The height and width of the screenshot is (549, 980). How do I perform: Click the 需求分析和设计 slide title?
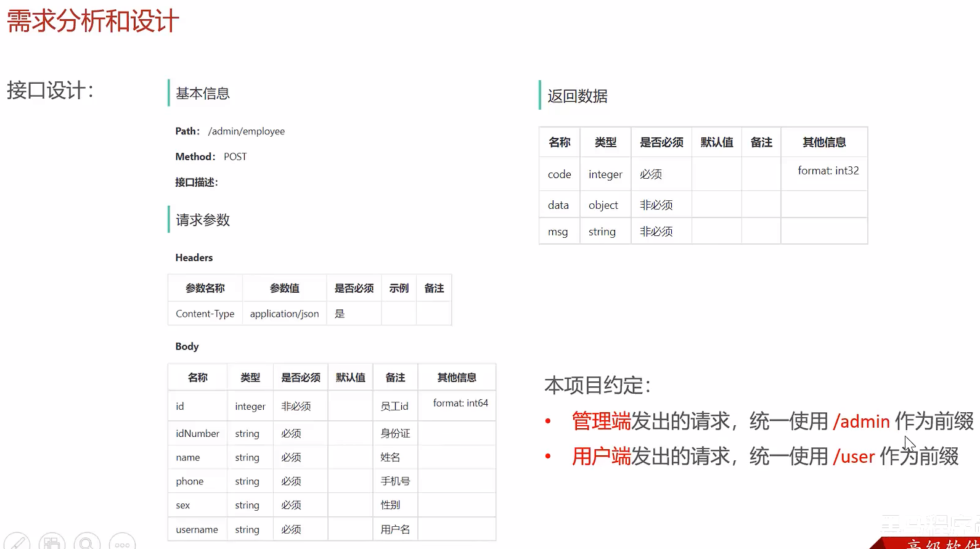pos(92,21)
